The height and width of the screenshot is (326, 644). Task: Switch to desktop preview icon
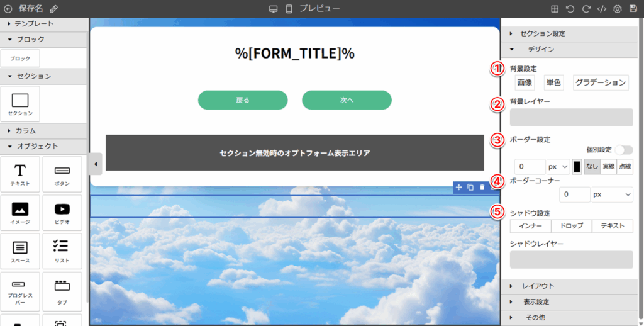click(273, 9)
